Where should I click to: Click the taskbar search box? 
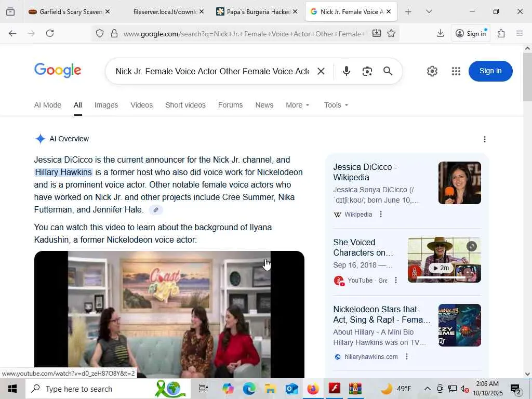107,389
